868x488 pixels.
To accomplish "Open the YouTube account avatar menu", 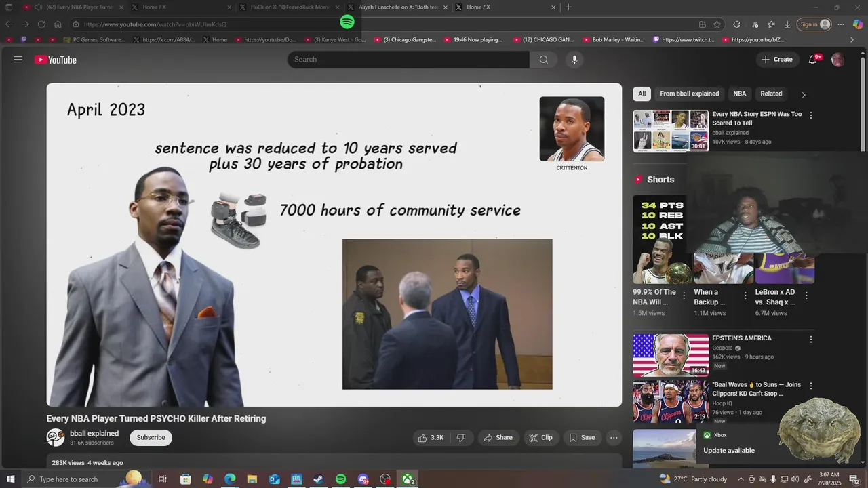I will pos(838,60).
